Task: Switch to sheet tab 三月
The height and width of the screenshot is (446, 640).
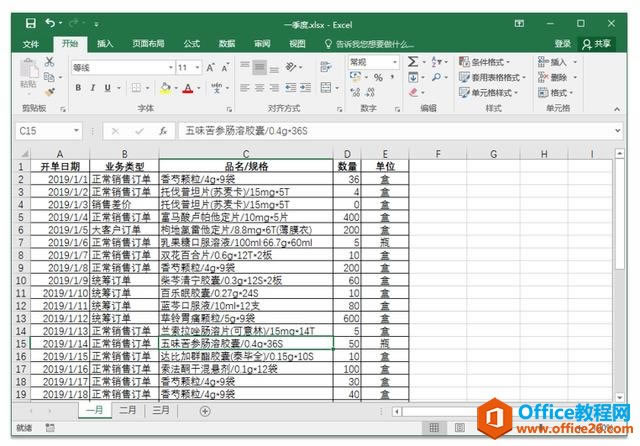Action: (x=161, y=410)
